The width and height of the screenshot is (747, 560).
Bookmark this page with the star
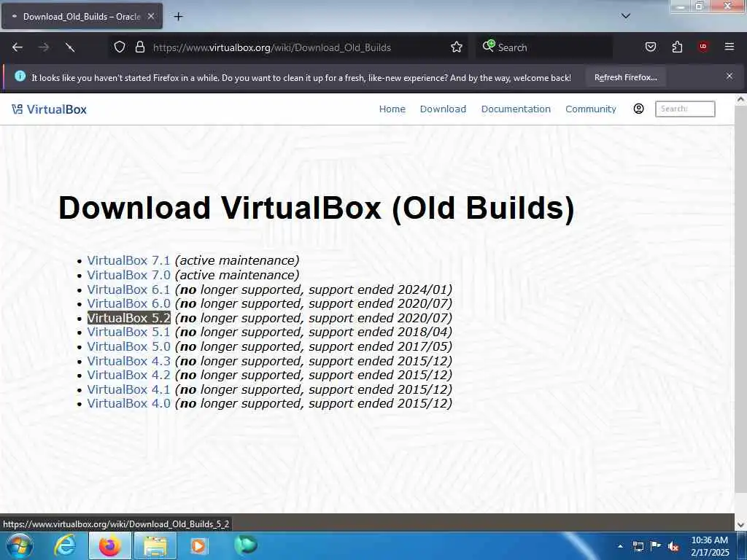pyautogui.click(x=457, y=47)
